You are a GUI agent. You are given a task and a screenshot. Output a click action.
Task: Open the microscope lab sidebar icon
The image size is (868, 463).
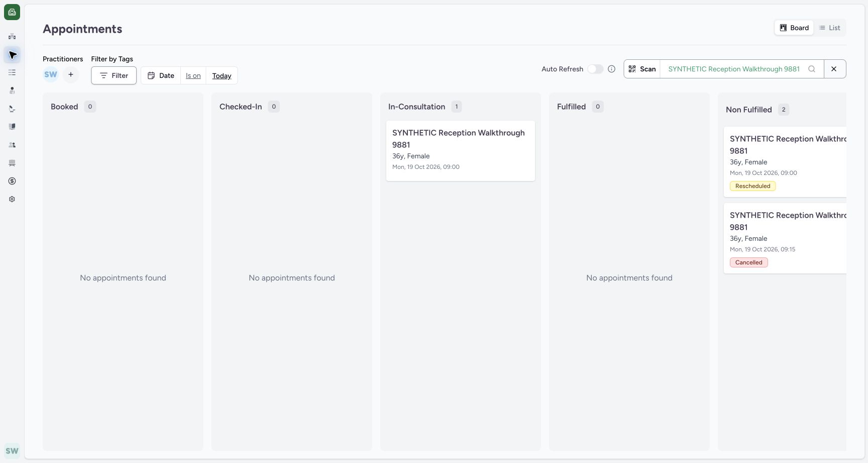(x=12, y=109)
